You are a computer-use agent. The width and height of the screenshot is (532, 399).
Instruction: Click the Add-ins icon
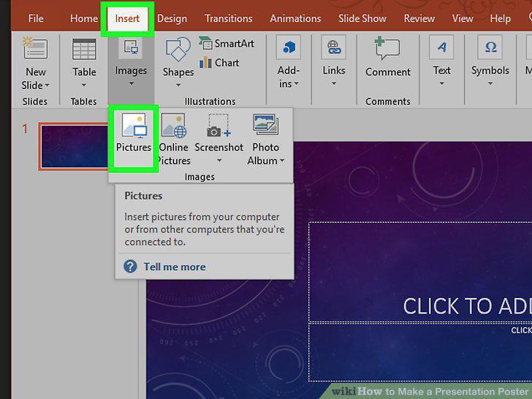point(289,47)
